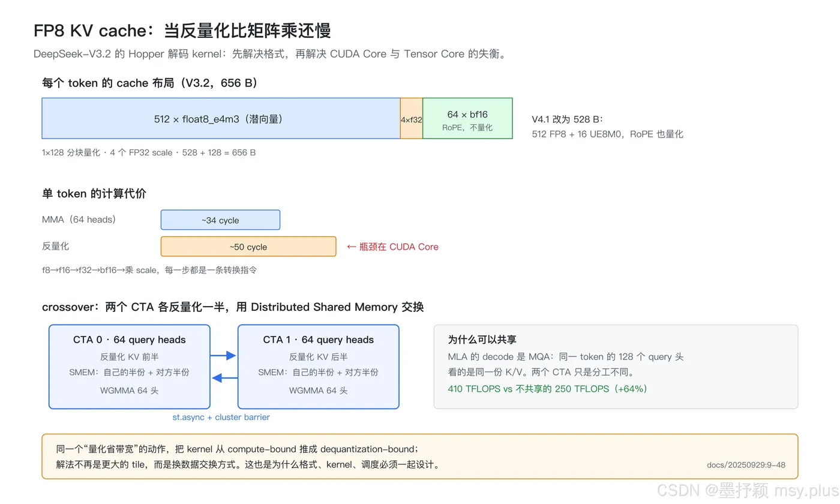Click the orange "~50 cycle" bar

tap(248, 247)
